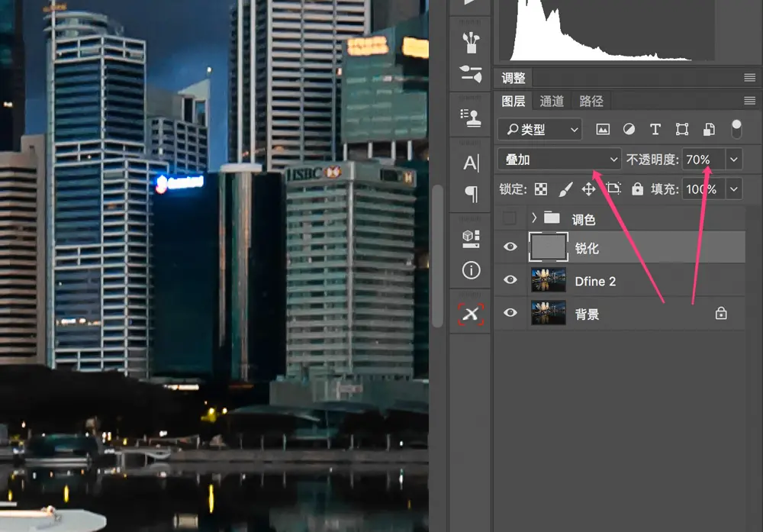Select the 背景 layer thumbnail
The image size is (763, 532).
pyautogui.click(x=548, y=312)
